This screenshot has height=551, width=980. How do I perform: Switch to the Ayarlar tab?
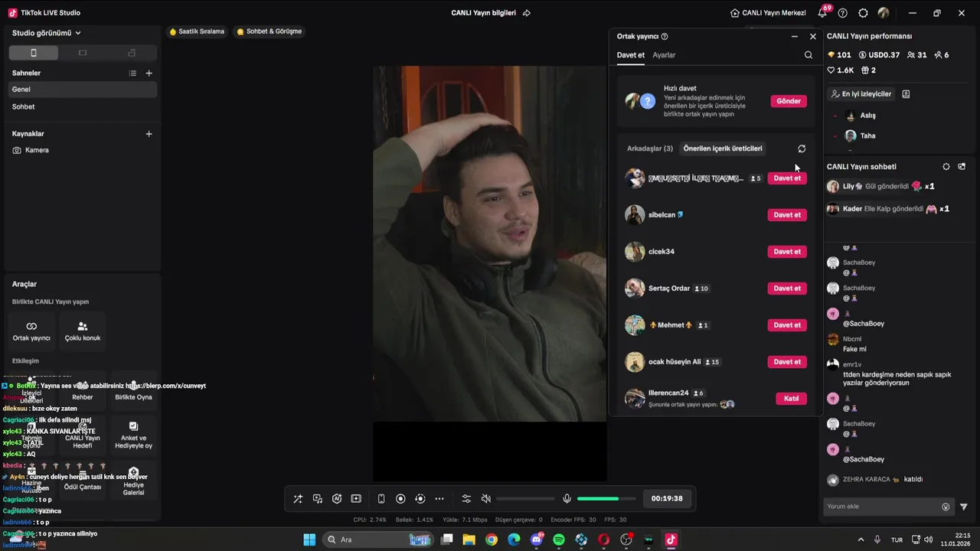(x=664, y=55)
